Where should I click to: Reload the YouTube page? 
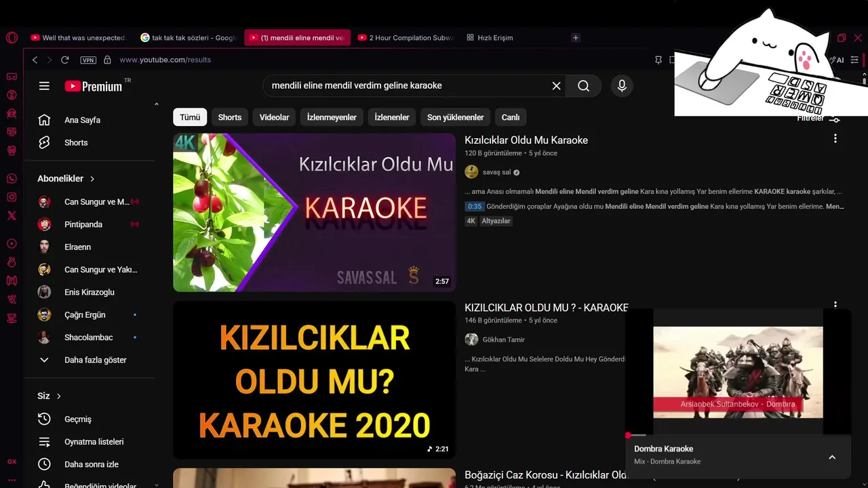(65, 60)
